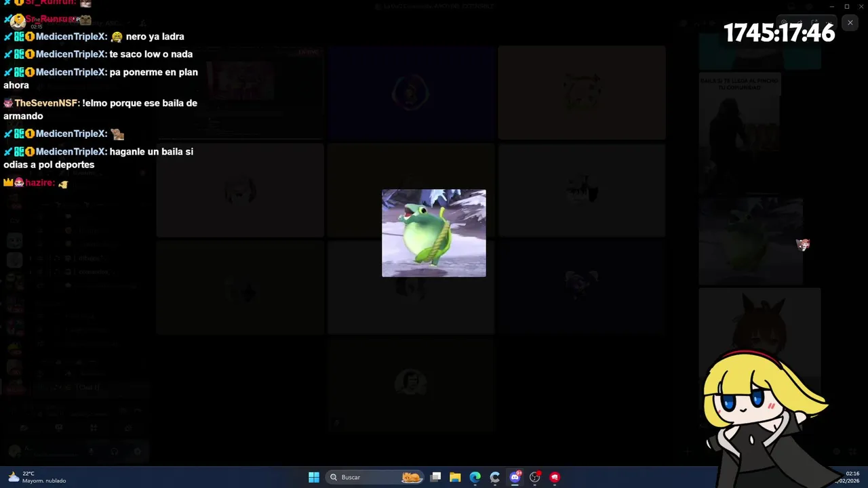Click the '1745:17:46' timer counter

779,33
